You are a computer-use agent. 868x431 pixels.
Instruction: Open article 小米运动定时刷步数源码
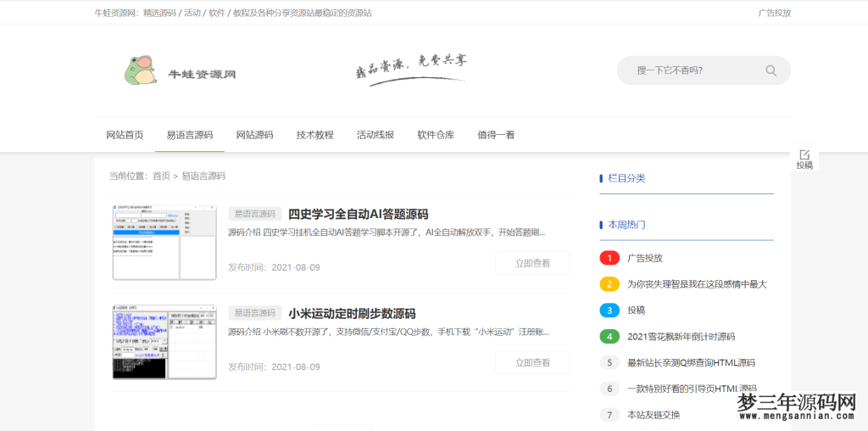(x=352, y=313)
